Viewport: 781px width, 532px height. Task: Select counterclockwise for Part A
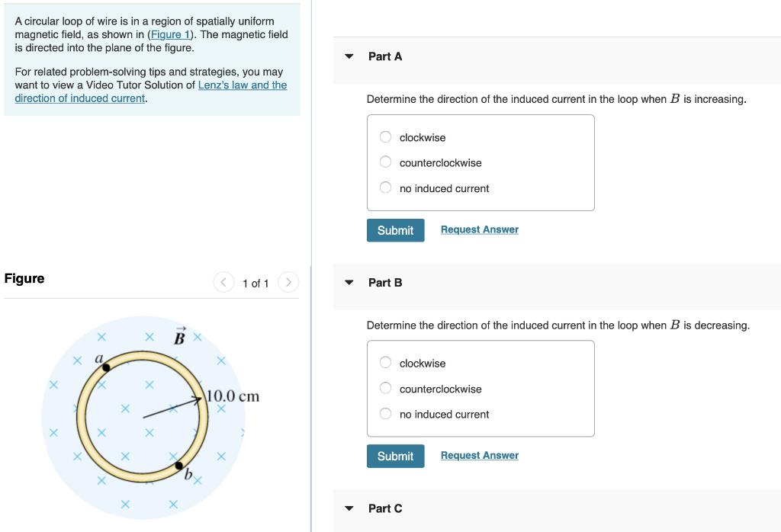[385, 162]
